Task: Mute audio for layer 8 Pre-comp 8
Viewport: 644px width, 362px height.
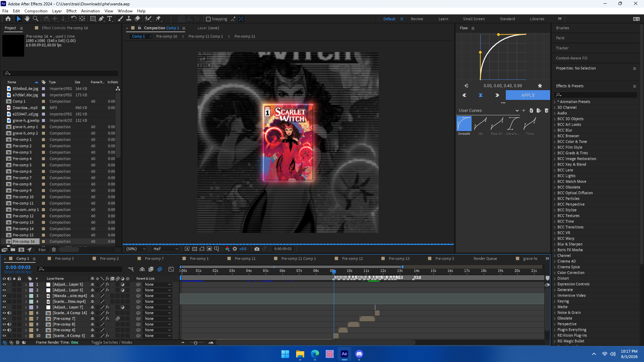Action: 9,324
